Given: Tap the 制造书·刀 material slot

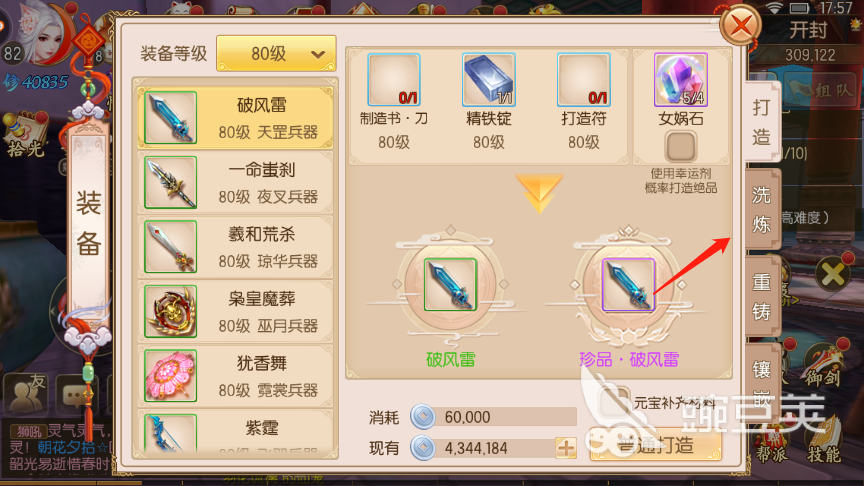Looking at the screenshot, I should (x=394, y=80).
